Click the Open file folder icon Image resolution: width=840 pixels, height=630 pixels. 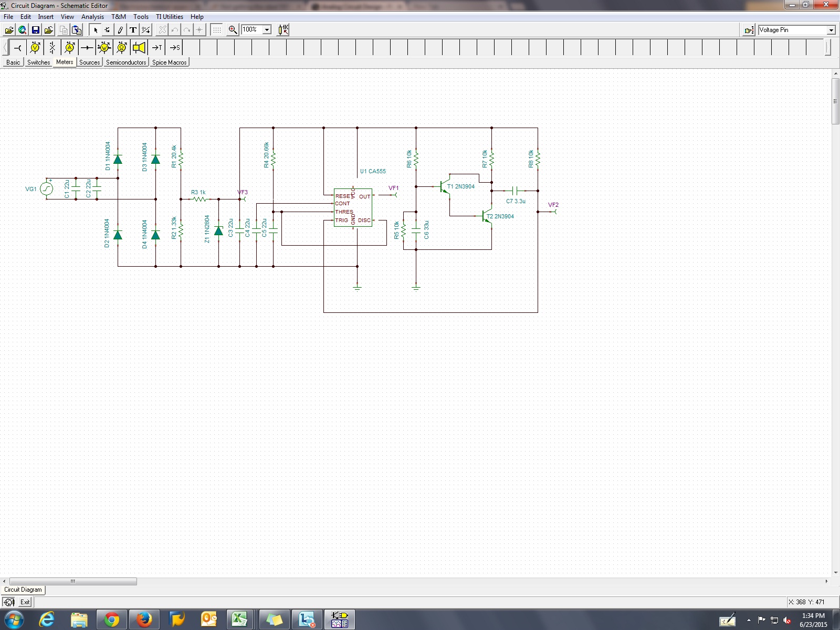click(x=9, y=30)
